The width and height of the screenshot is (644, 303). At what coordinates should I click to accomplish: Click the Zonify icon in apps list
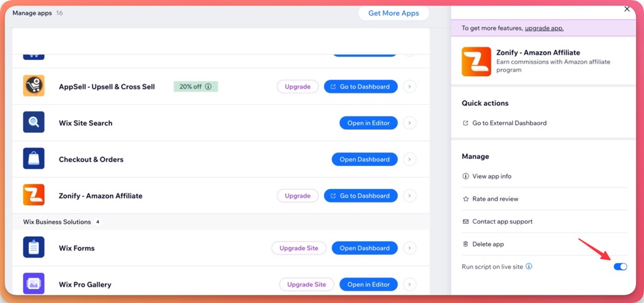[34, 195]
